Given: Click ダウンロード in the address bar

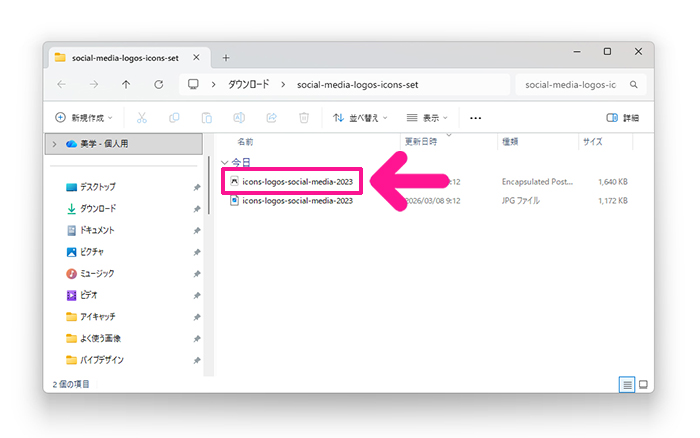Looking at the screenshot, I should coord(249,84).
